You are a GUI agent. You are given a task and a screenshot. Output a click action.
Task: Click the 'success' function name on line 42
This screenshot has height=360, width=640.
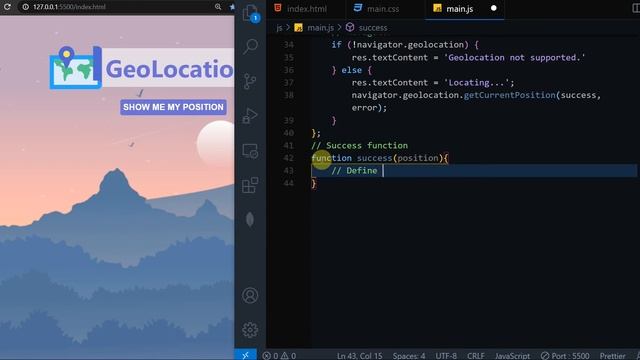click(x=374, y=158)
